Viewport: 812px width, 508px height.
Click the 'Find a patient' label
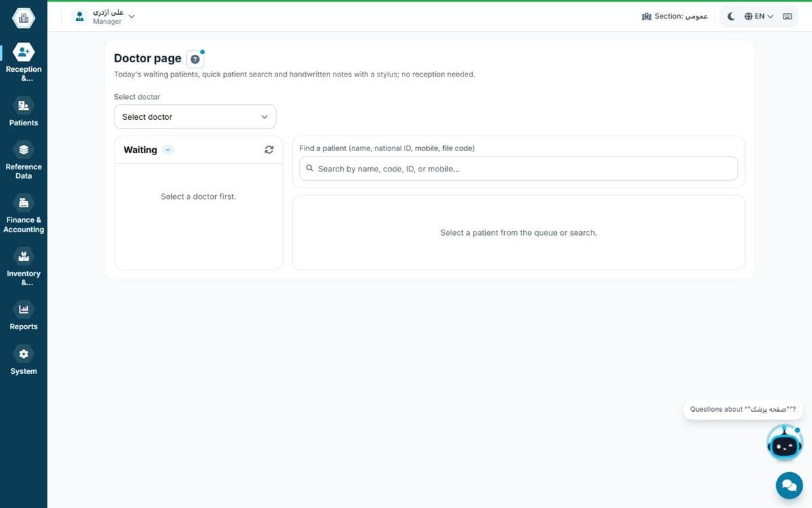(387, 148)
